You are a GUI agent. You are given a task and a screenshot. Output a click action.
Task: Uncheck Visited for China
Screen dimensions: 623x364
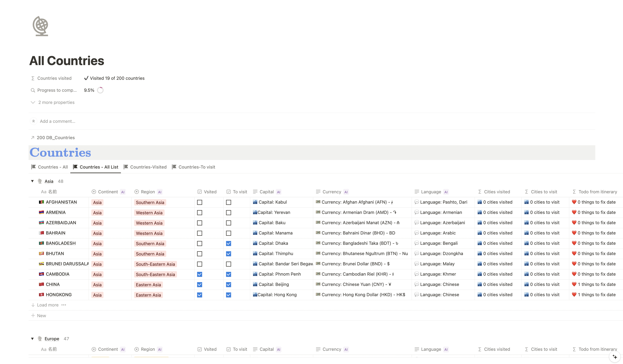click(x=199, y=285)
